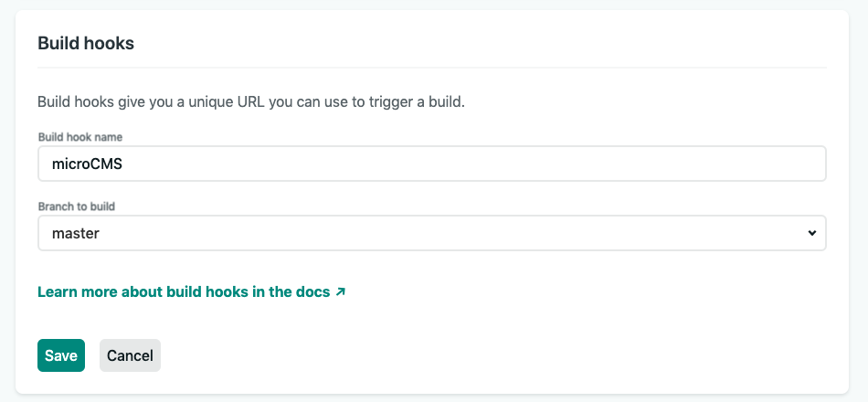Place cursor at end of microCMS field
Viewport: 868px width, 402px height.
click(x=137, y=164)
